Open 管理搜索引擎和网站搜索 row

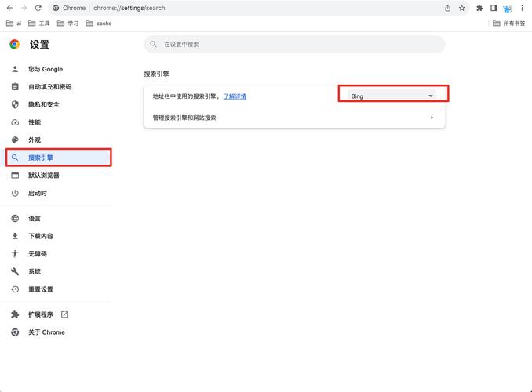294,118
